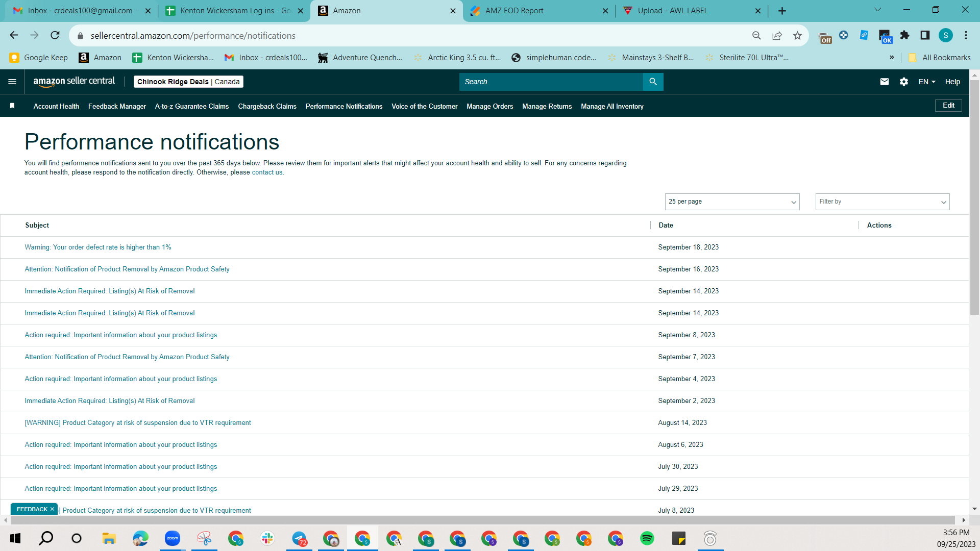The width and height of the screenshot is (980, 551).
Task: Click the Edit navigation button
Action: (x=948, y=106)
